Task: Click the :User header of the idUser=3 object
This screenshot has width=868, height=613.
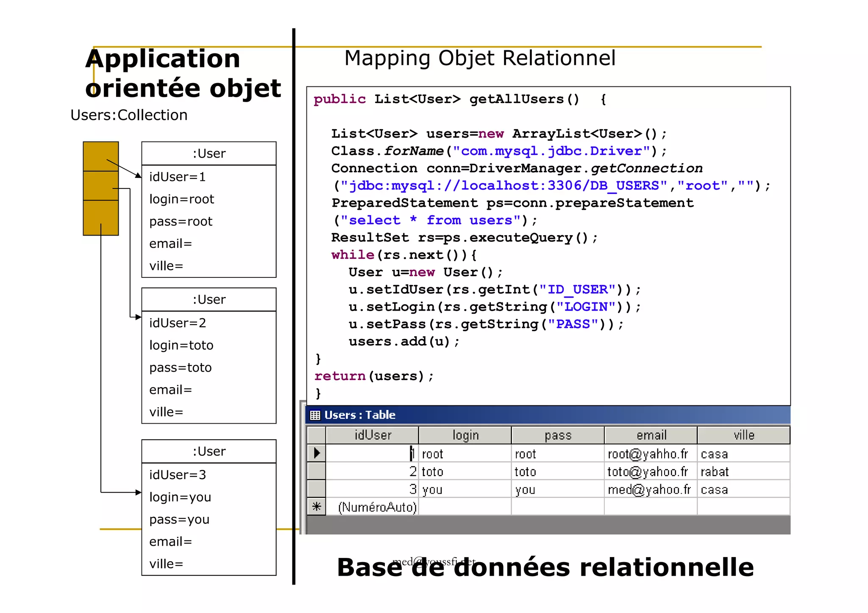Action: click(x=209, y=451)
